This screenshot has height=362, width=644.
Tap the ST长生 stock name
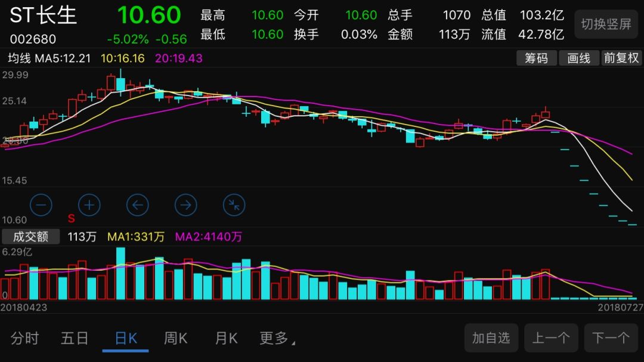pyautogui.click(x=43, y=16)
